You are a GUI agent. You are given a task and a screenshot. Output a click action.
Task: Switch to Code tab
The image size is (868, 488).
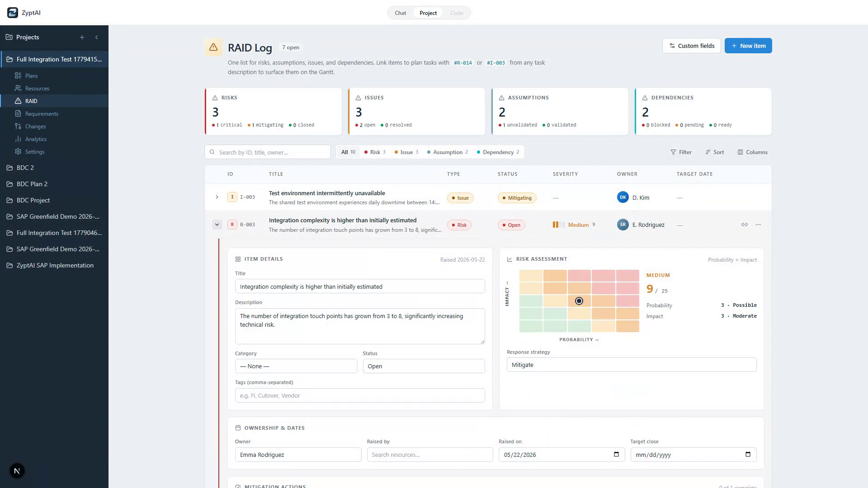(x=457, y=13)
